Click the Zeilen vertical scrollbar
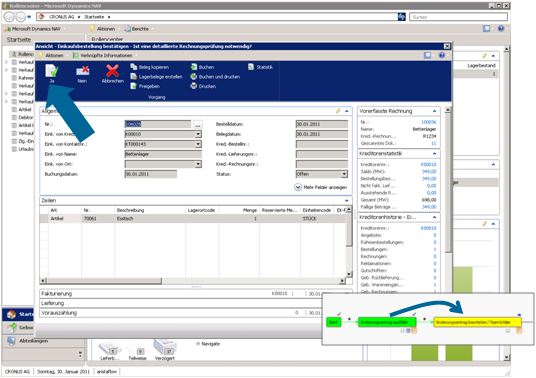536x378 pixels. (x=349, y=242)
